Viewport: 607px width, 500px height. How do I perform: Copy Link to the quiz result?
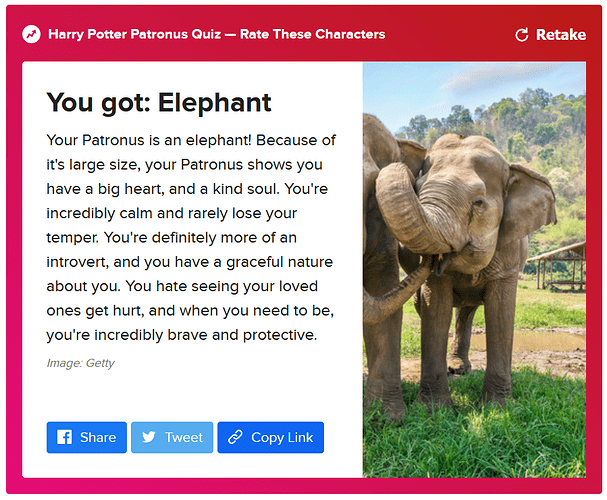click(x=271, y=437)
